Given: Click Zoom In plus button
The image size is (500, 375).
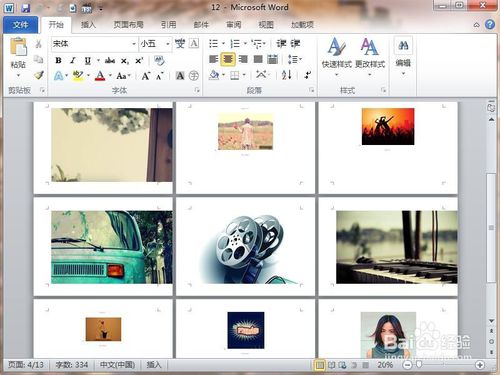Looking at the screenshot, I should [x=480, y=365].
